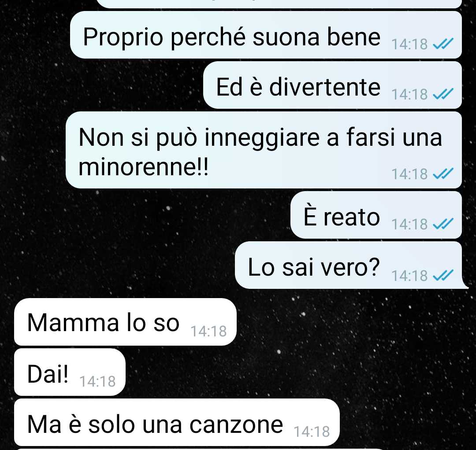Tap the double ticks on 'Lo sai vero?'
The height and width of the screenshot is (450, 476).
(x=443, y=275)
